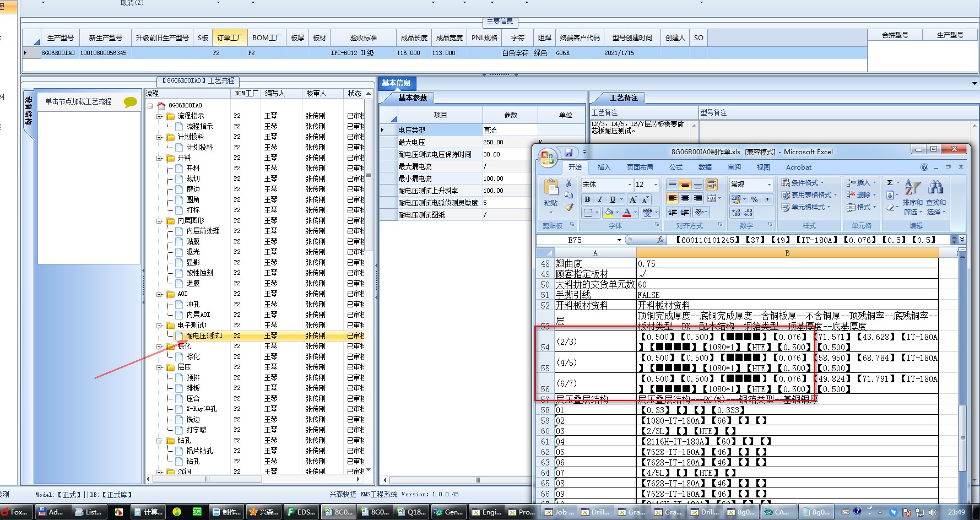The image size is (980, 520).
Task: Expand the formula bar with the chevron
Action: [x=962, y=240]
